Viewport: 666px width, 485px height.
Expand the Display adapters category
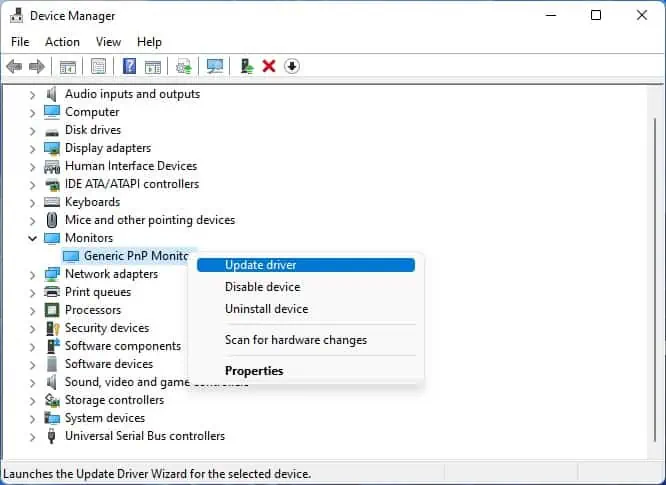[x=32, y=149]
